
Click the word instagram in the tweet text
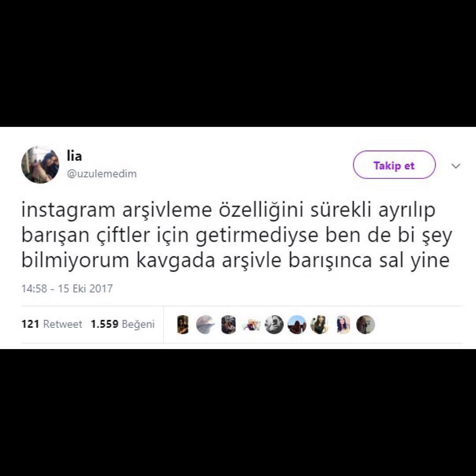(68, 210)
